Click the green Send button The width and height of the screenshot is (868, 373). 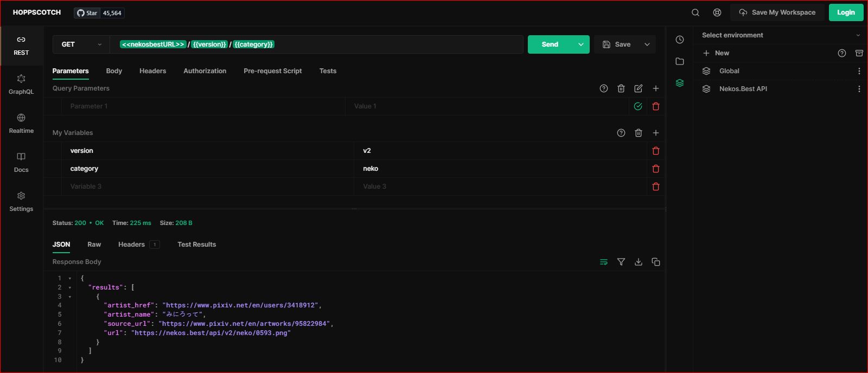tap(550, 44)
